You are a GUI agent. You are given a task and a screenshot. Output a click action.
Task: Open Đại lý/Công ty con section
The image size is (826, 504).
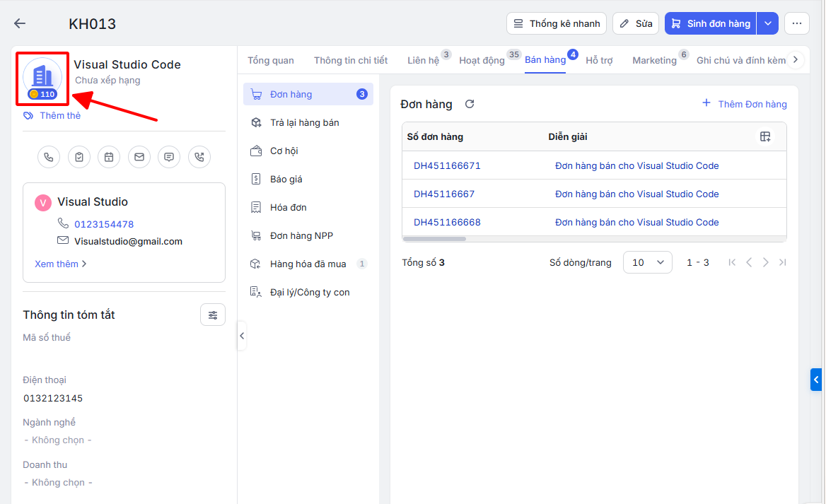click(308, 292)
